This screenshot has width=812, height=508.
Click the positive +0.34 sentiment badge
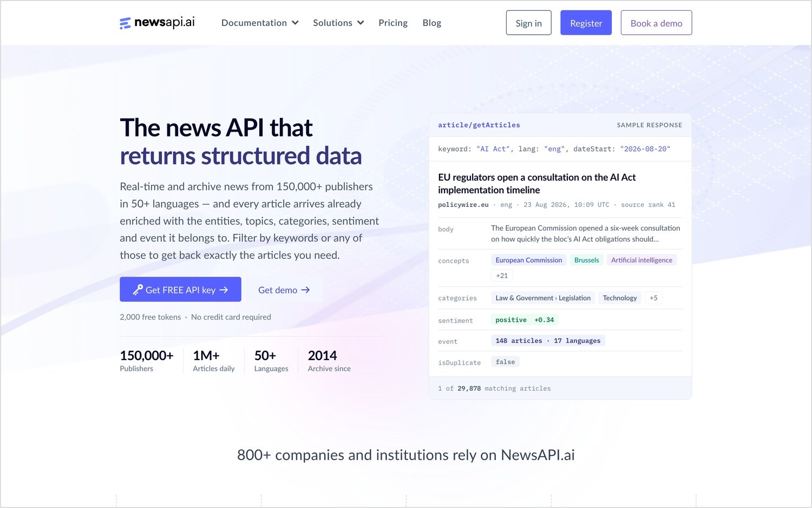click(x=525, y=320)
